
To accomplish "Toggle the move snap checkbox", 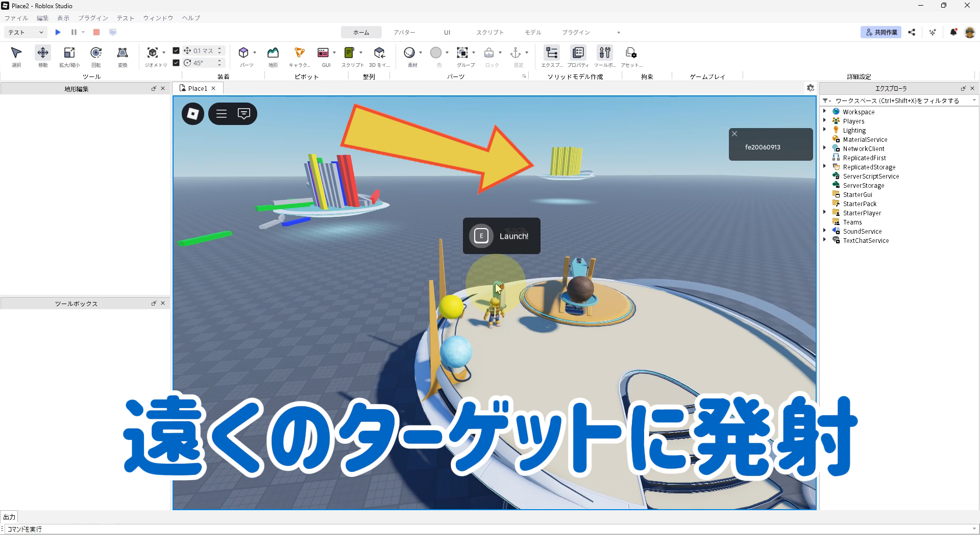I will coord(176,51).
